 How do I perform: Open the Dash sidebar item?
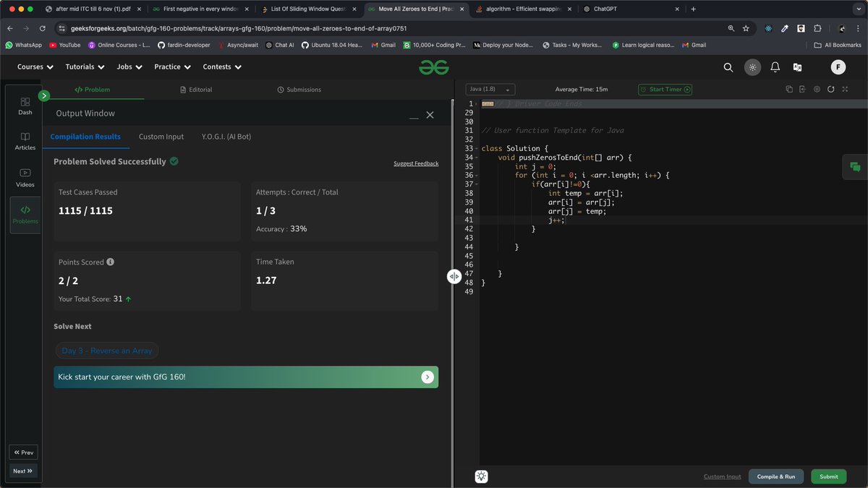[x=25, y=106]
